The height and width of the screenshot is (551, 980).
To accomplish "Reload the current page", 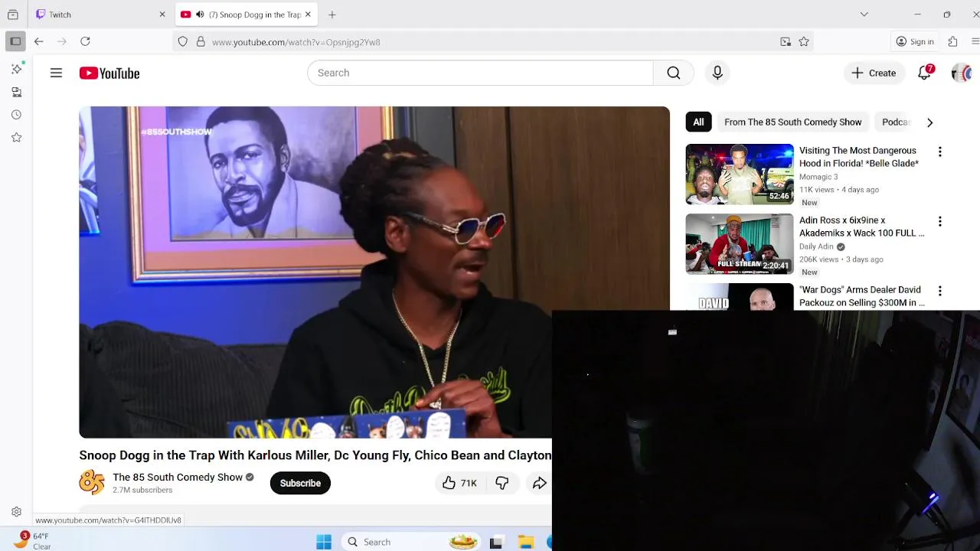I will [85, 41].
